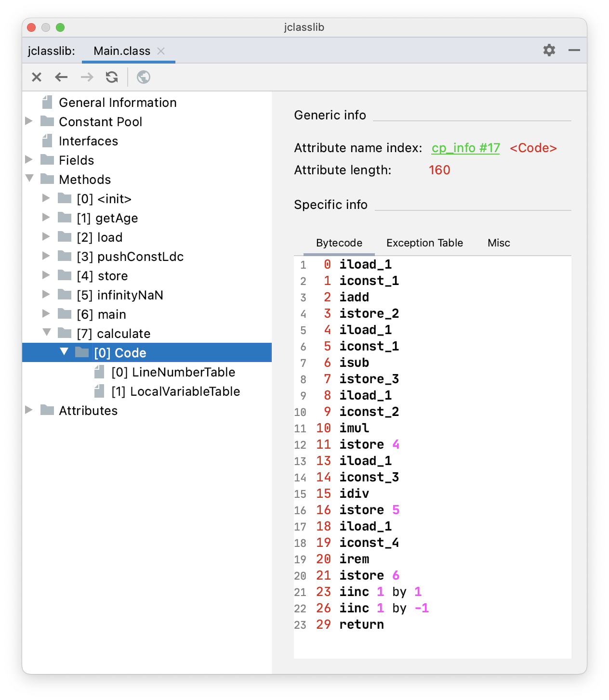The image size is (609, 700).
Task: Click the globe browser icon in the toolbar
Action: click(144, 77)
